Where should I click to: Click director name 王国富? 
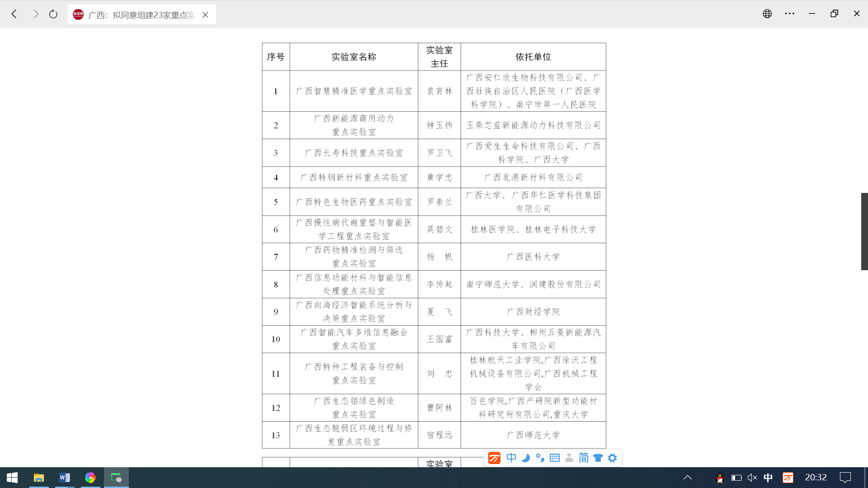click(x=439, y=339)
